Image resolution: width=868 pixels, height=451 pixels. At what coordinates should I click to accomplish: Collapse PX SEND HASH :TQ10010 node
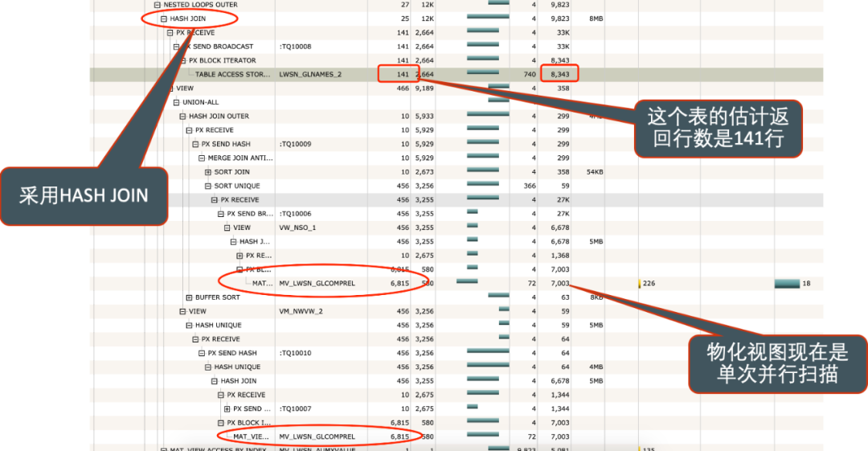[202, 353]
